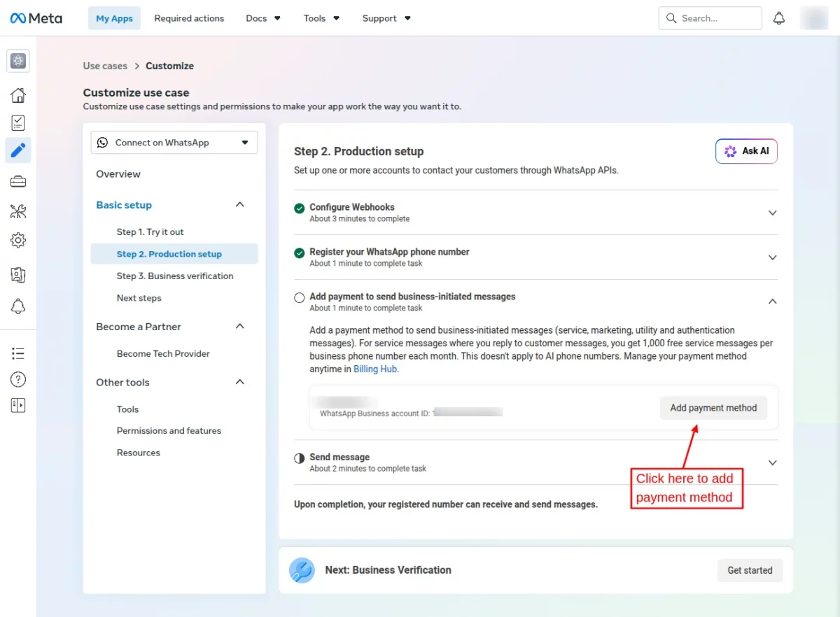Image resolution: width=840 pixels, height=617 pixels.
Task: Collapse the Add payment section chevron
Action: (773, 302)
